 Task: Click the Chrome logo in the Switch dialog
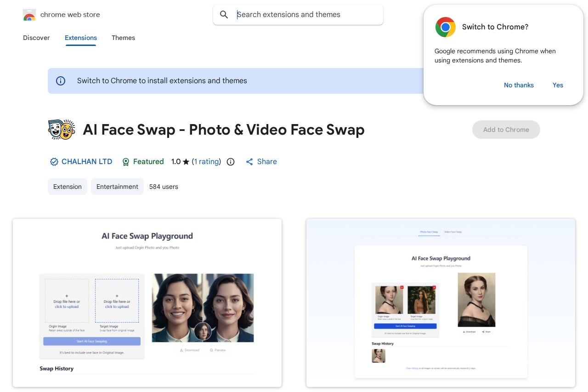[x=445, y=27]
